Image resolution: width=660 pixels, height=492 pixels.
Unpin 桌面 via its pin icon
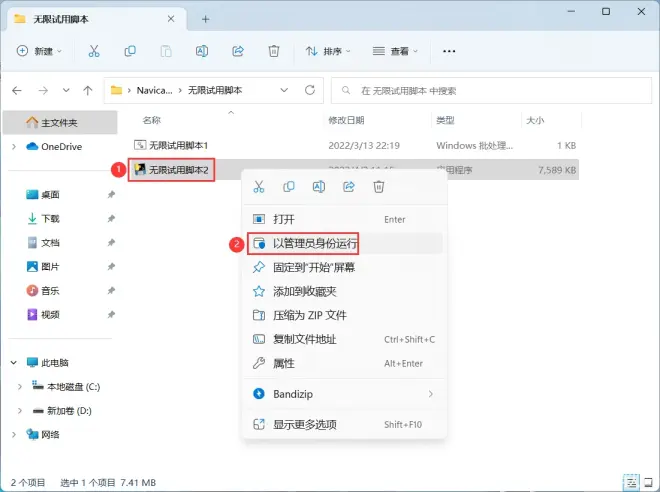click(111, 194)
